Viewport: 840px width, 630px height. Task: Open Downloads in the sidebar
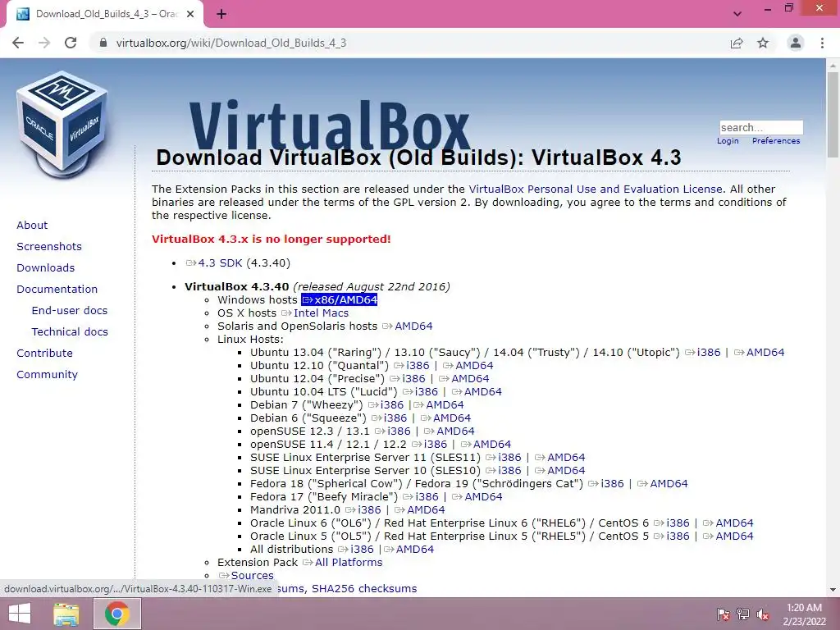pos(46,268)
